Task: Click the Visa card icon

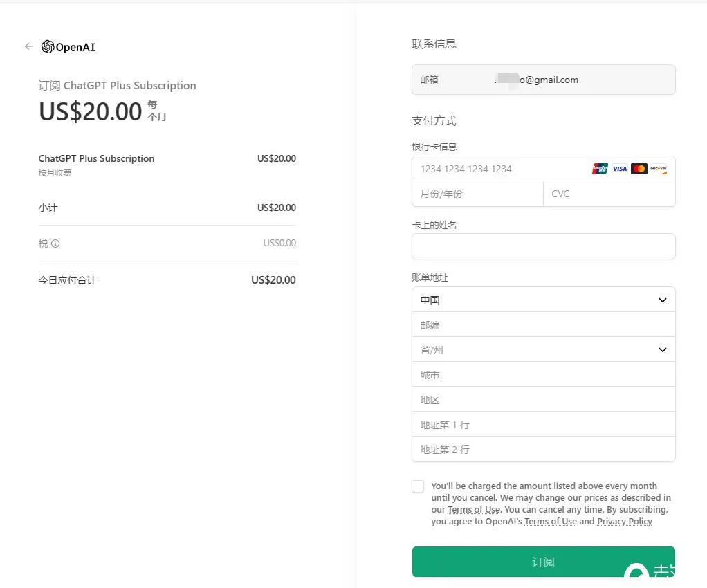Action: point(620,169)
